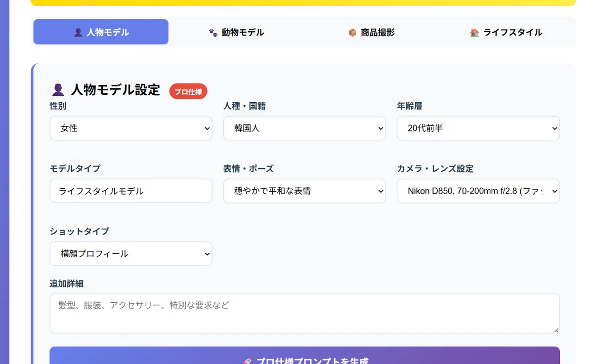The image size is (593, 364).
Task: Click the person icon on 人物モデル tab
Action: 78,33
